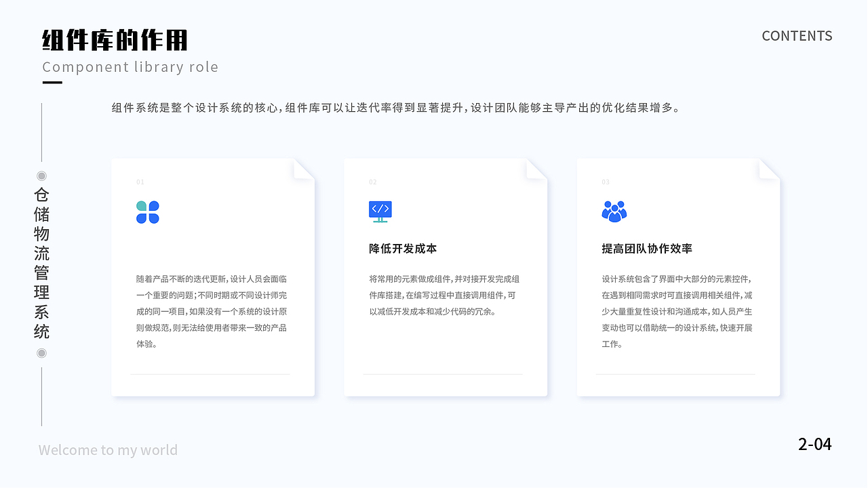The height and width of the screenshot is (488, 868).
Task: Click the bottom circular dot on the left line
Action: click(41, 352)
